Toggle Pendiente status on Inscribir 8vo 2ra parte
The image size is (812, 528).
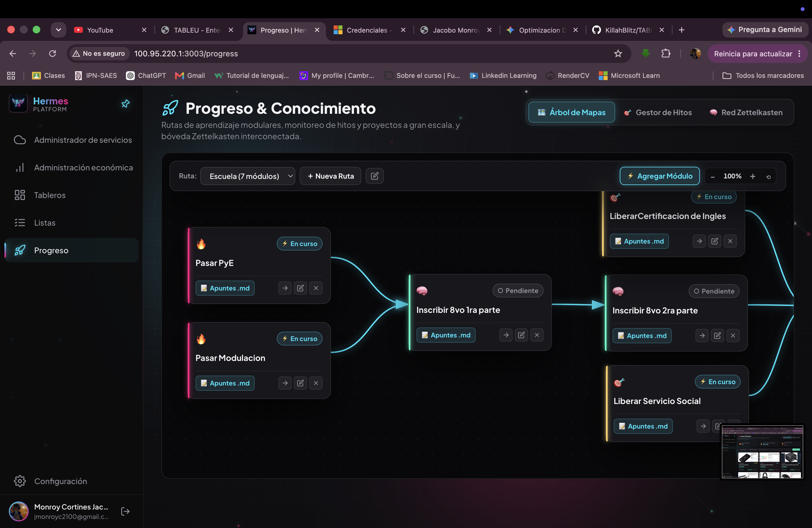[714, 291]
